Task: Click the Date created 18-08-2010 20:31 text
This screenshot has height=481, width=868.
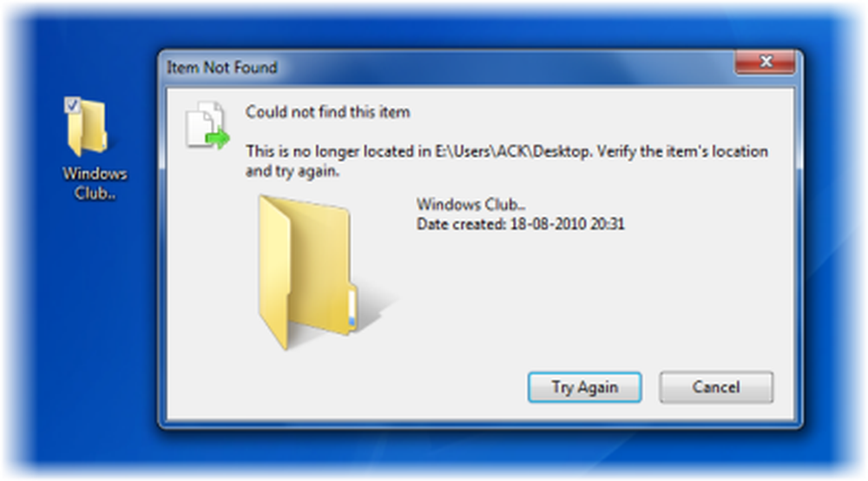Action: 520,224
